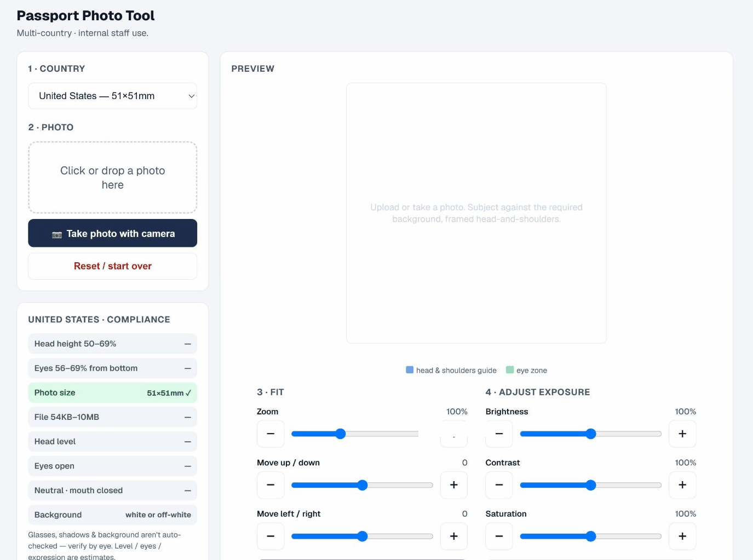The height and width of the screenshot is (560, 753).
Task: Click the Contrast 100% value
Action: [685, 463]
